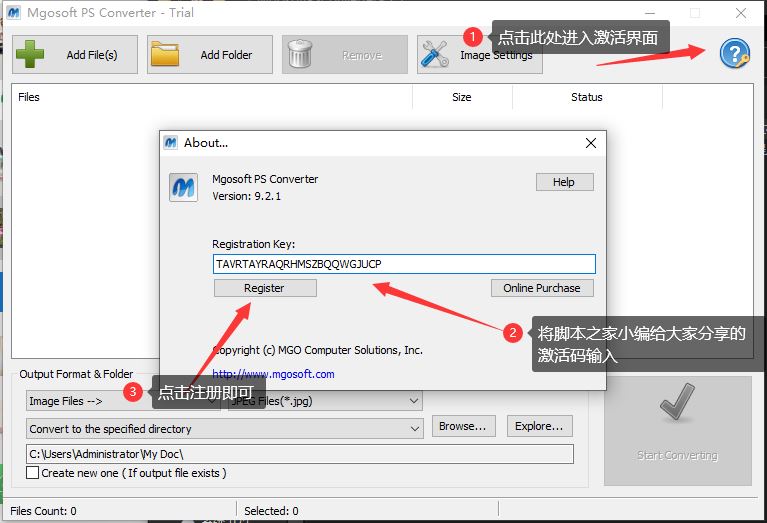Image resolution: width=767 pixels, height=523 pixels.
Task: Close the Mgosoft PS Converter window
Action: click(741, 13)
